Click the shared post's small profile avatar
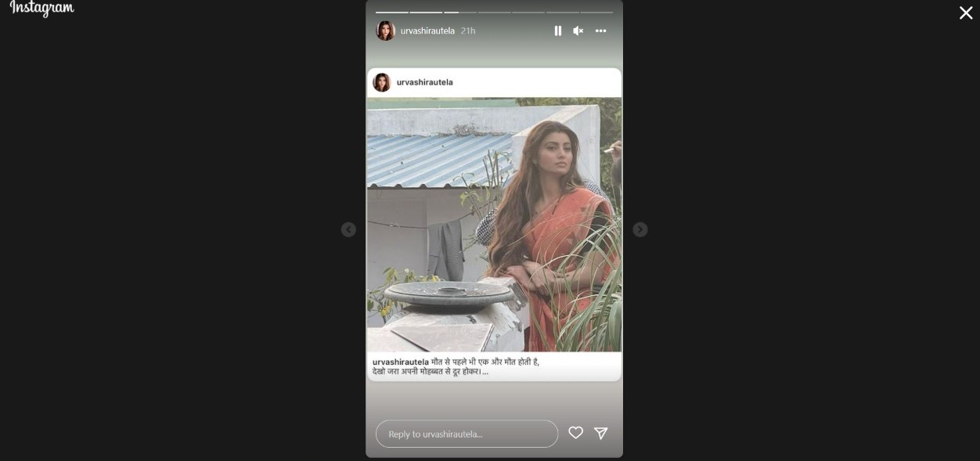980x461 pixels. pos(381,82)
